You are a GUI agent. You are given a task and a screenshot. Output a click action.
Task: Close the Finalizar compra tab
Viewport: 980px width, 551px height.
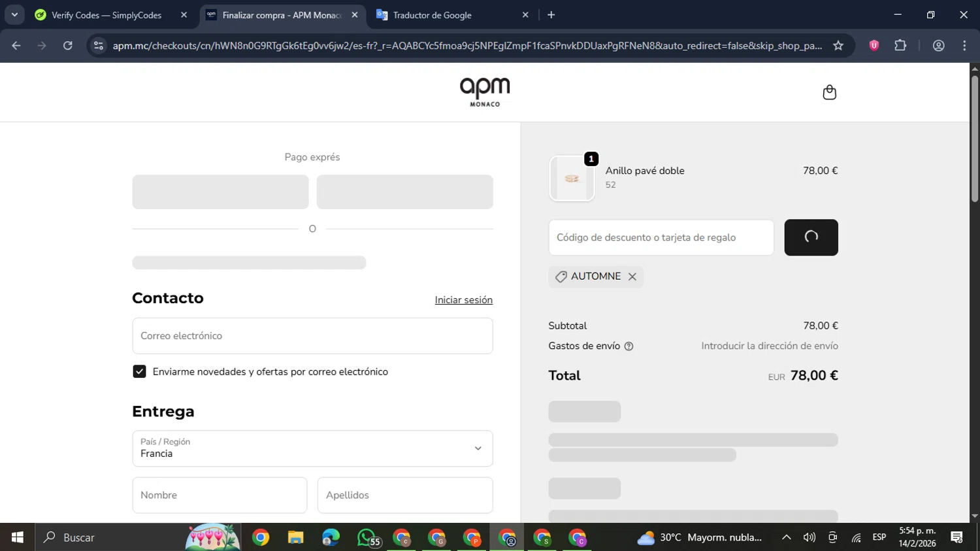click(x=355, y=15)
